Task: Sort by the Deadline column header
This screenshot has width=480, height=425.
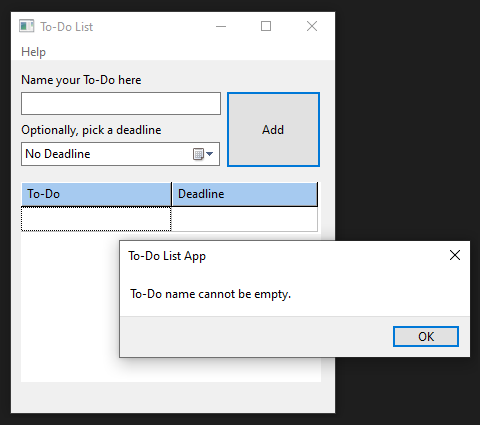Action: point(245,194)
